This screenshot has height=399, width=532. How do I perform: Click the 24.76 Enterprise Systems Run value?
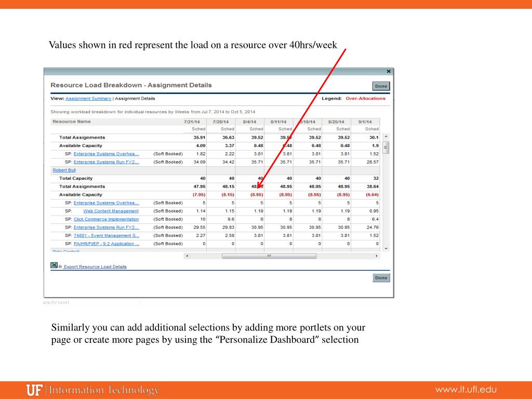click(373, 228)
